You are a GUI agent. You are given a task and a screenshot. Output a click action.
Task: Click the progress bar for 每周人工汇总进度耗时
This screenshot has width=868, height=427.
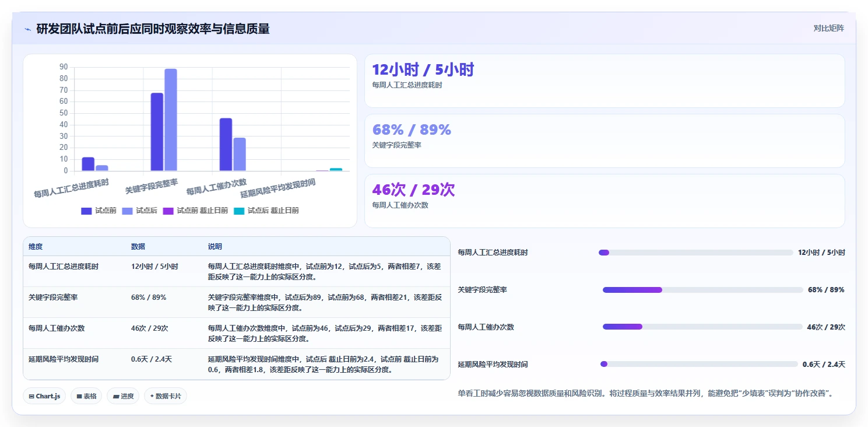(696, 253)
